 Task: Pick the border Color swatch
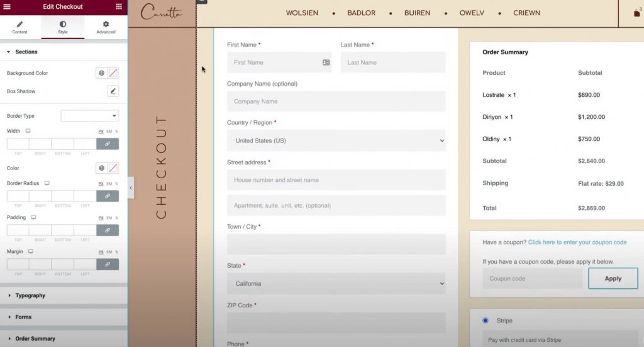pyautogui.click(x=113, y=168)
